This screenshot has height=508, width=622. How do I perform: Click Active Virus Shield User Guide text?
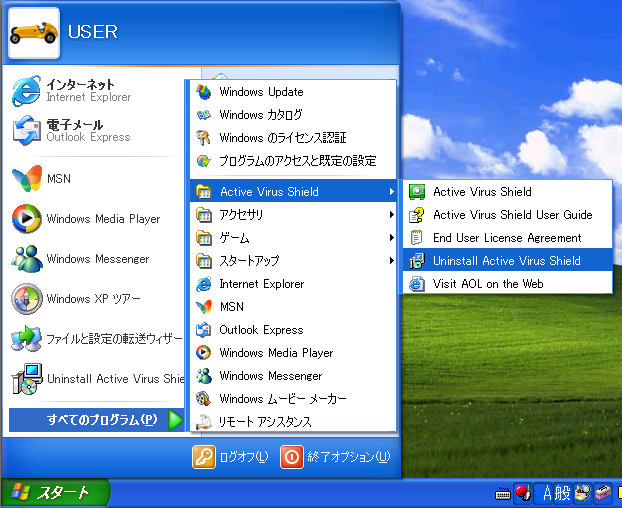[513, 215]
